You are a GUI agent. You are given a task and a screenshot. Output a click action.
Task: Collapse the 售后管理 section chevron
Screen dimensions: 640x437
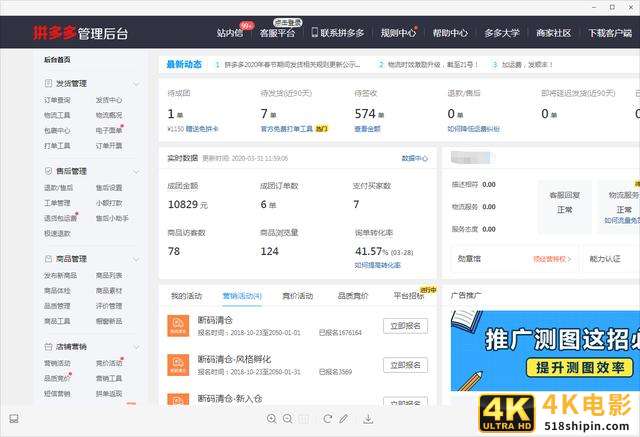136,171
